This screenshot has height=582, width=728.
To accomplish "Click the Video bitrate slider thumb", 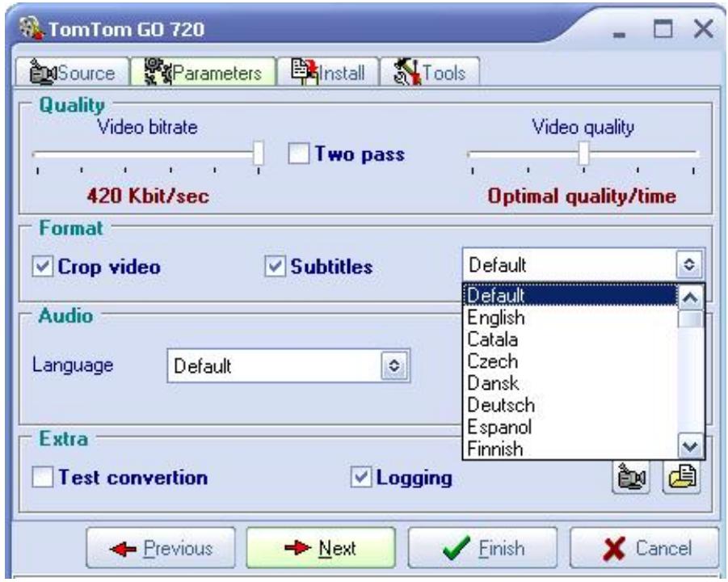I will 258,154.
